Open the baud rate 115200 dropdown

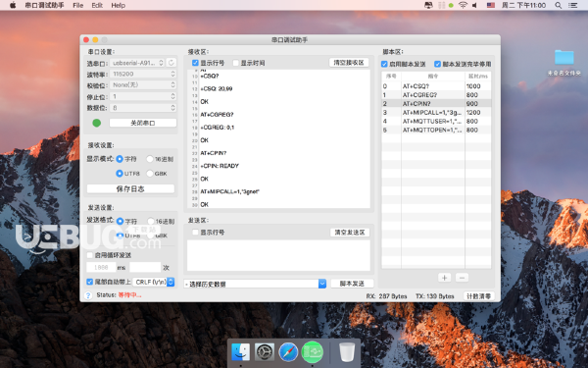(143, 74)
